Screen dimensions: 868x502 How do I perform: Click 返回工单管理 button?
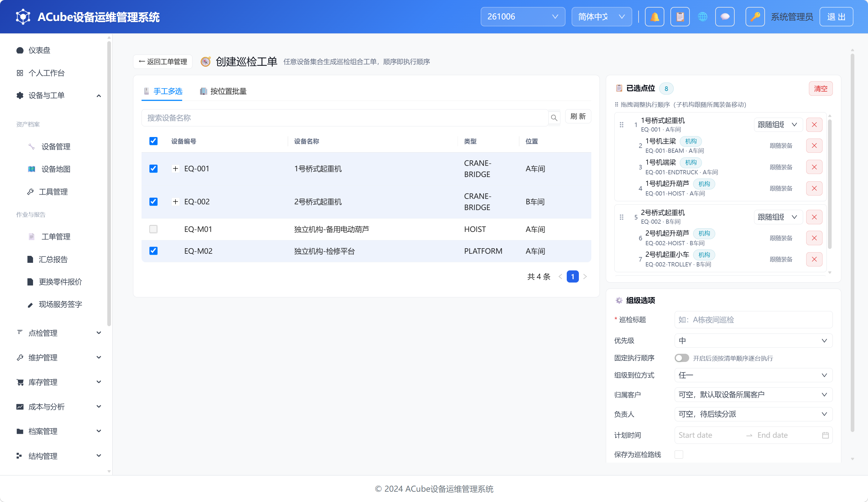click(162, 62)
